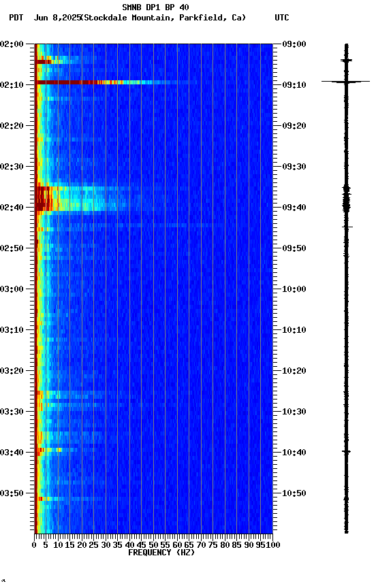Click the 70 Hz frequency axis label
The width and height of the screenshot is (376, 588).
coord(201,545)
